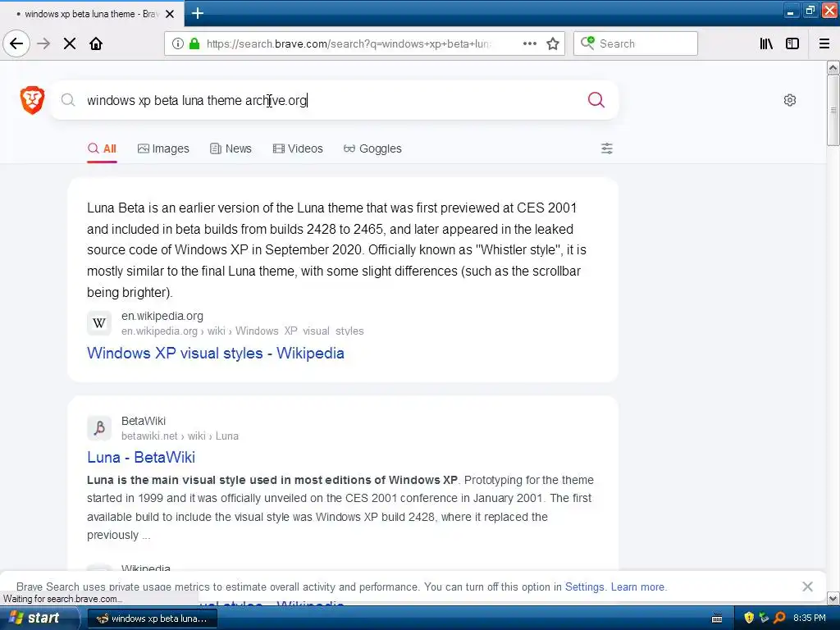Select the windows xp beta luna theme browser tab

pyautogui.click(x=92, y=14)
